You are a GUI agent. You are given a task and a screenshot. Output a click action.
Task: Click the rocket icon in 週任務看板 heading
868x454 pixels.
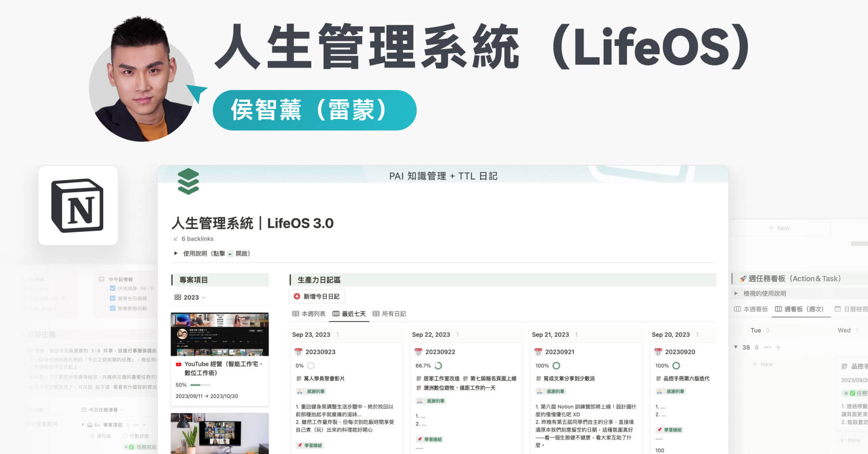(743, 279)
